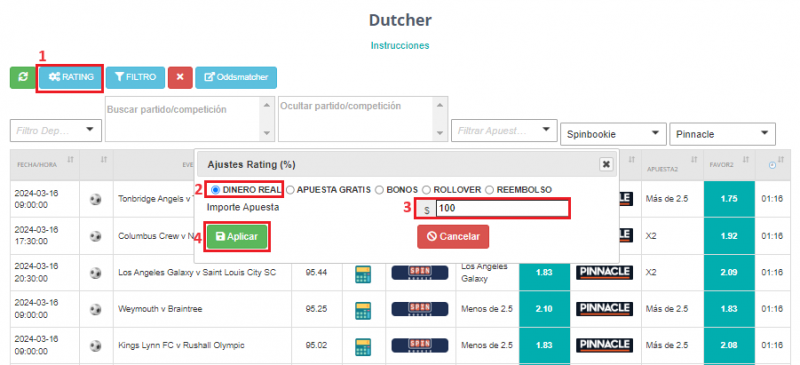The image size is (800, 365).
Task: Click the Instrucciones link
Action: tap(400, 45)
